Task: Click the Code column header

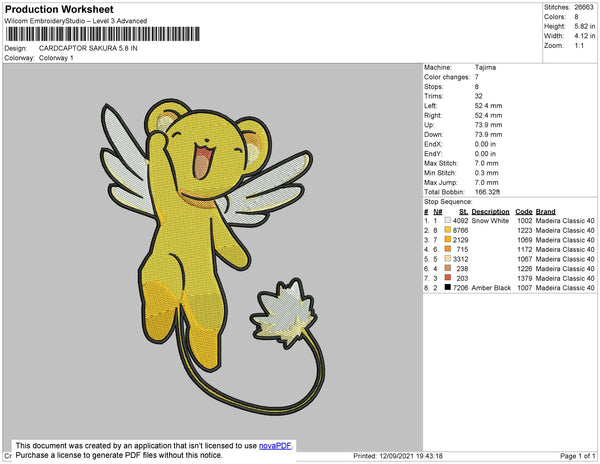Action: tap(523, 212)
